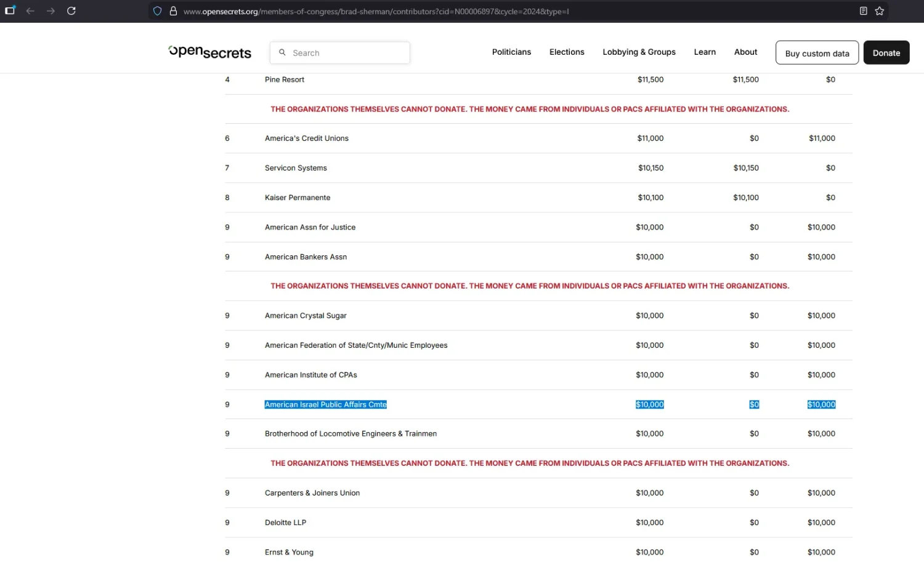Click the site security padlock icon

174,11
